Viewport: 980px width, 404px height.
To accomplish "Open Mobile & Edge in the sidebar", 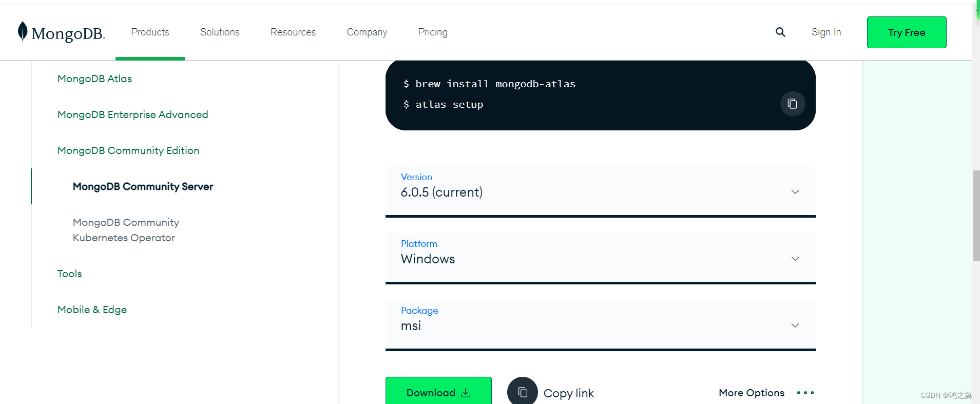I will pyautogui.click(x=92, y=310).
